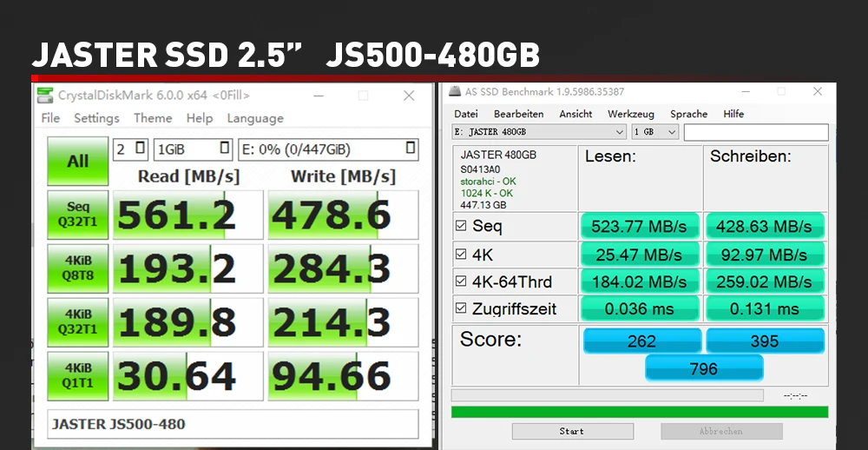Click the storahci - OK status text
The height and width of the screenshot is (450, 868).
click(x=488, y=182)
